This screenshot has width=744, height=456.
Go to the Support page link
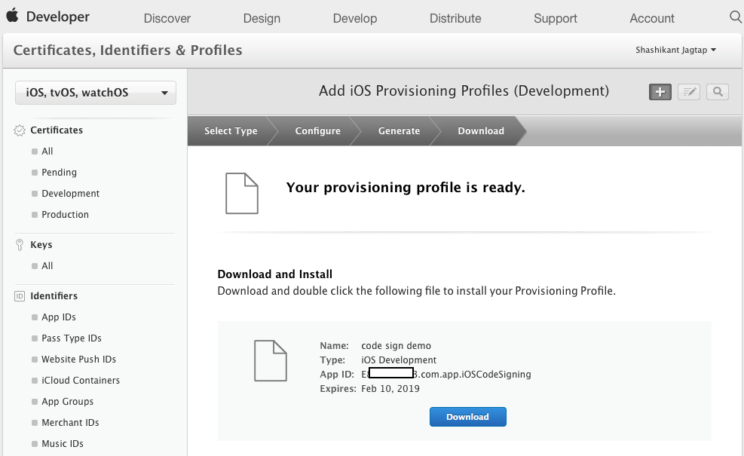pos(555,18)
